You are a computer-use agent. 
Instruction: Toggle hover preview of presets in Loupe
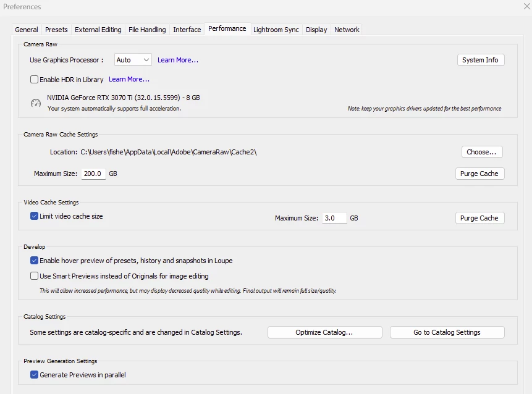(x=34, y=261)
